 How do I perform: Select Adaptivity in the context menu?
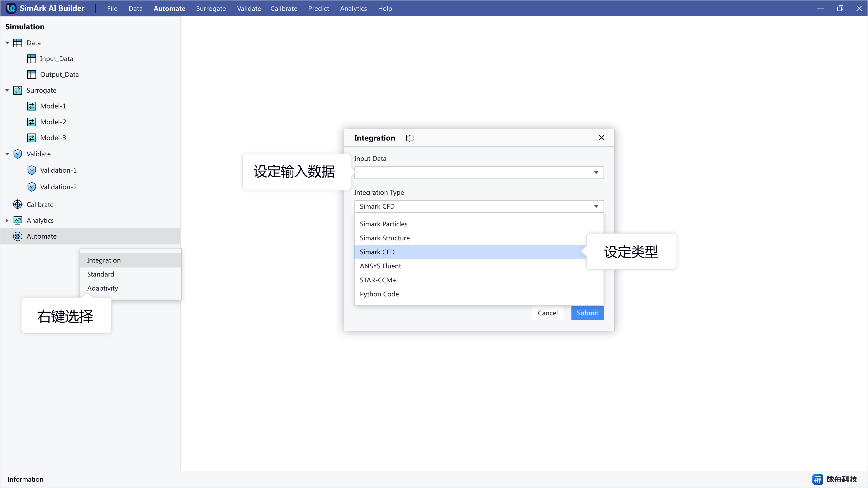(130, 288)
